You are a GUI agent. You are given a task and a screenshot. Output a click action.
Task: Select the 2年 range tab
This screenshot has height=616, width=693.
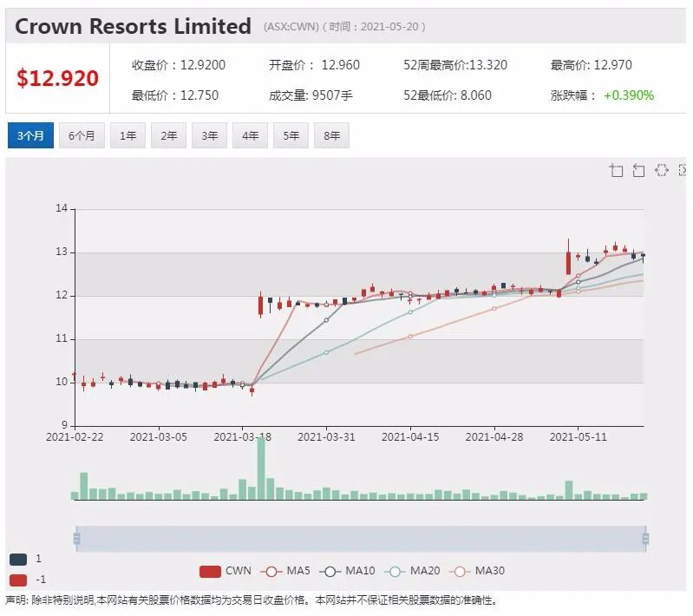click(168, 135)
